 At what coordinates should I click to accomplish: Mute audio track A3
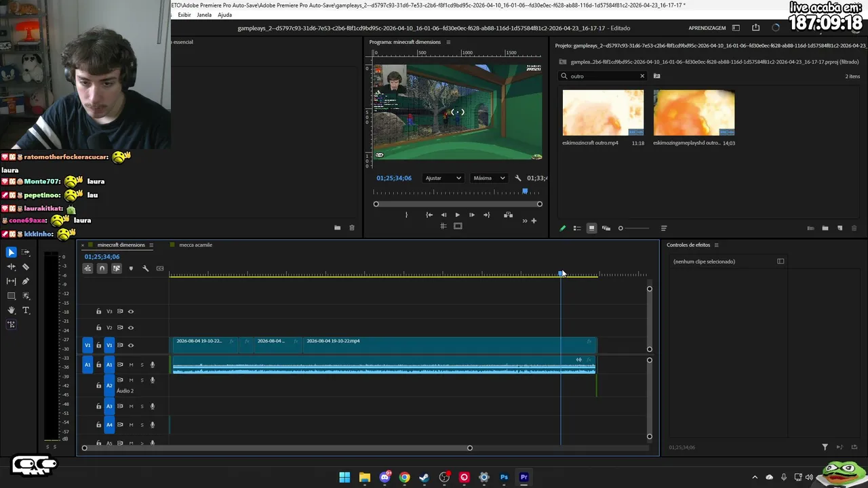(131, 407)
